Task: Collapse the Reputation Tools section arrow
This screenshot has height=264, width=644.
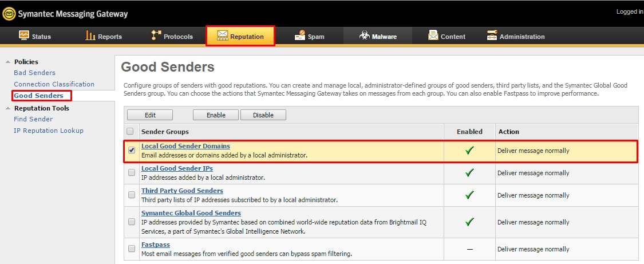Action: tap(7, 108)
